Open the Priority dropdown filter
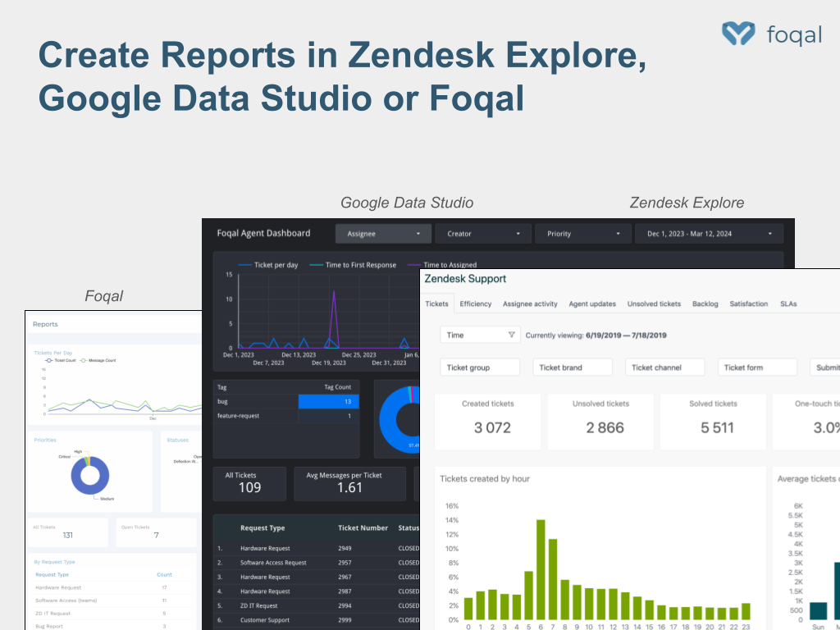Screen dimensions: 840x630 point(583,234)
